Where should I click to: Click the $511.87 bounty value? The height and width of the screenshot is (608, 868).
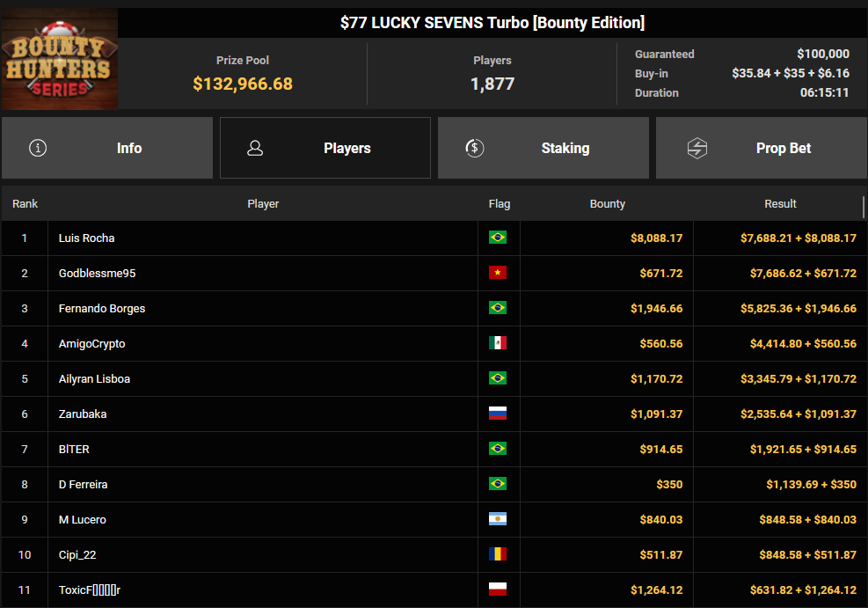point(661,555)
